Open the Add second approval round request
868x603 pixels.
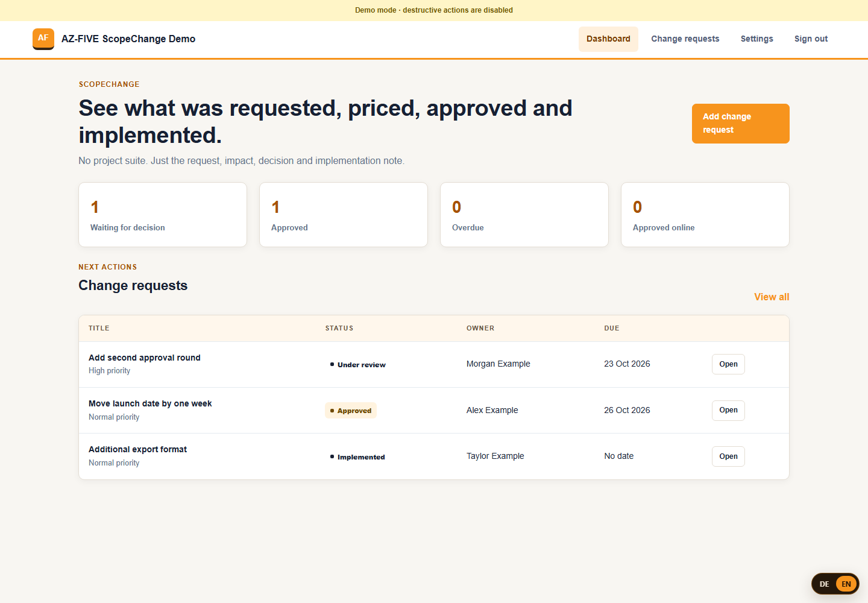point(728,364)
